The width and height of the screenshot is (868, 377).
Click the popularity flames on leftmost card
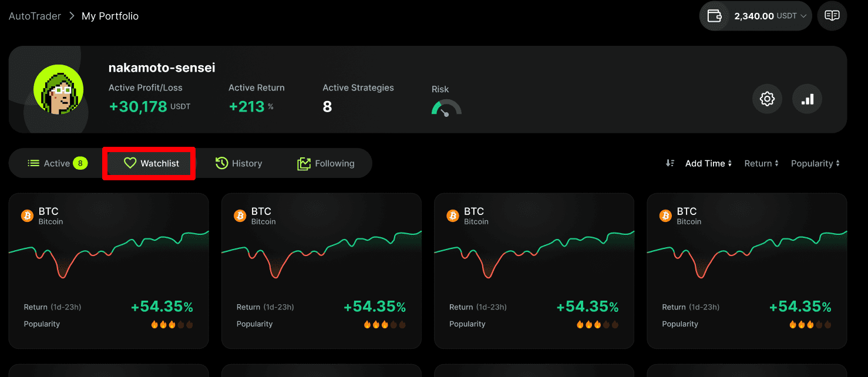[172, 324]
